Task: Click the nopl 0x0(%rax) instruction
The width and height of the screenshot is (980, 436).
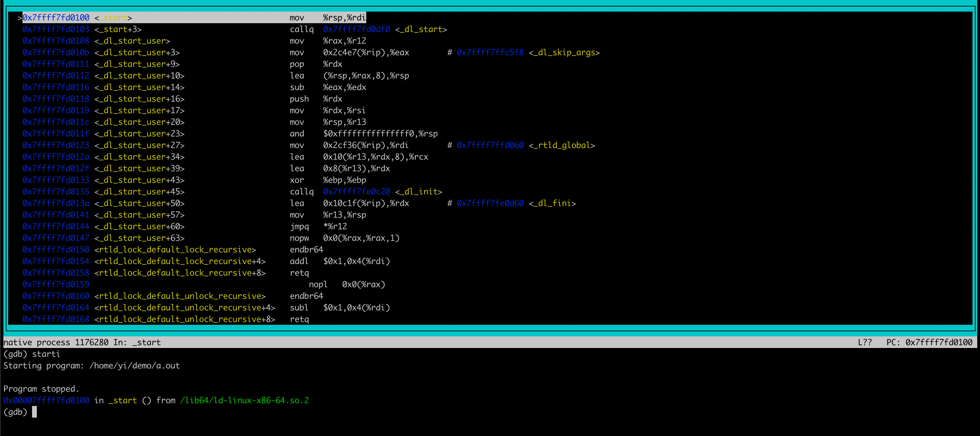Action: pos(347,285)
